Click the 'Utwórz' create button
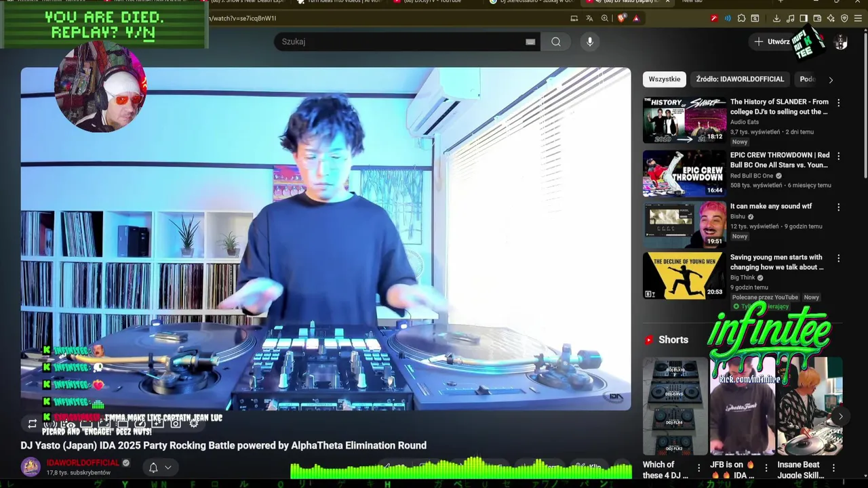The height and width of the screenshot is (488, 868). coord(773,42)
